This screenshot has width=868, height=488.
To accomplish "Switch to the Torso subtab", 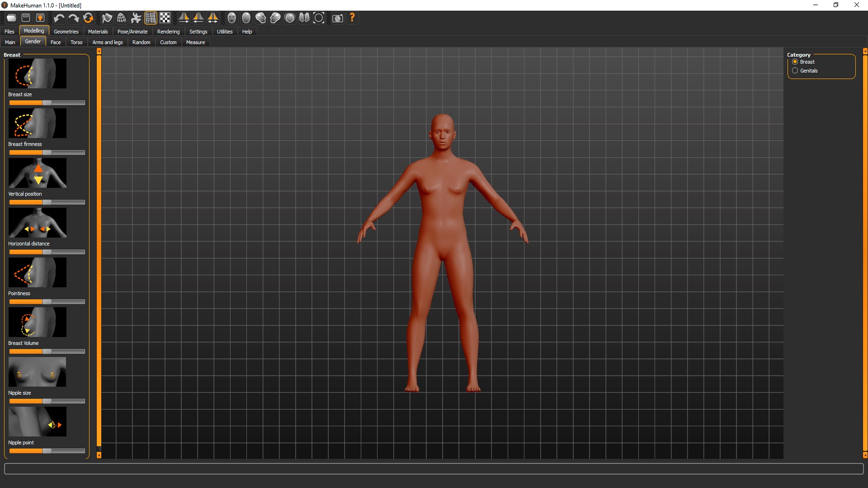I will 76,42.
